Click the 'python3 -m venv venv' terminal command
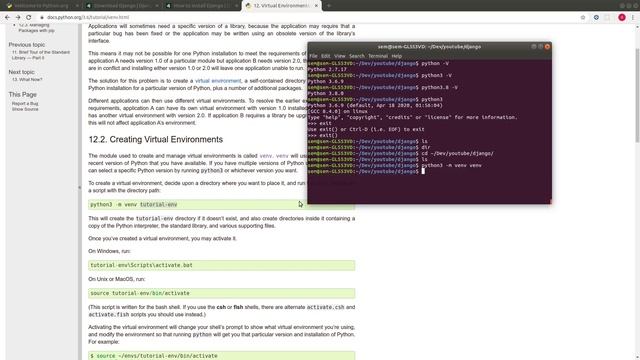The width and height of the screenshot is (640, 360). coord(451,165)
